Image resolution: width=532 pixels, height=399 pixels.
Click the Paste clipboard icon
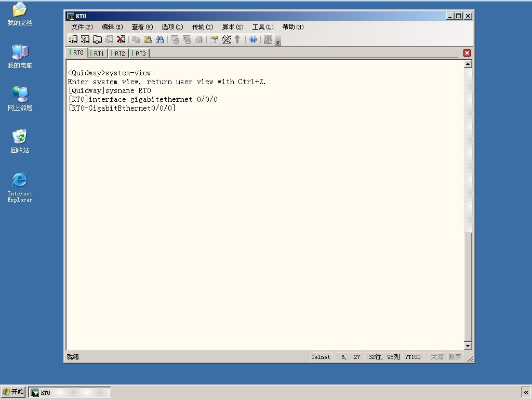pyautogui.click(x=148, y=39)
